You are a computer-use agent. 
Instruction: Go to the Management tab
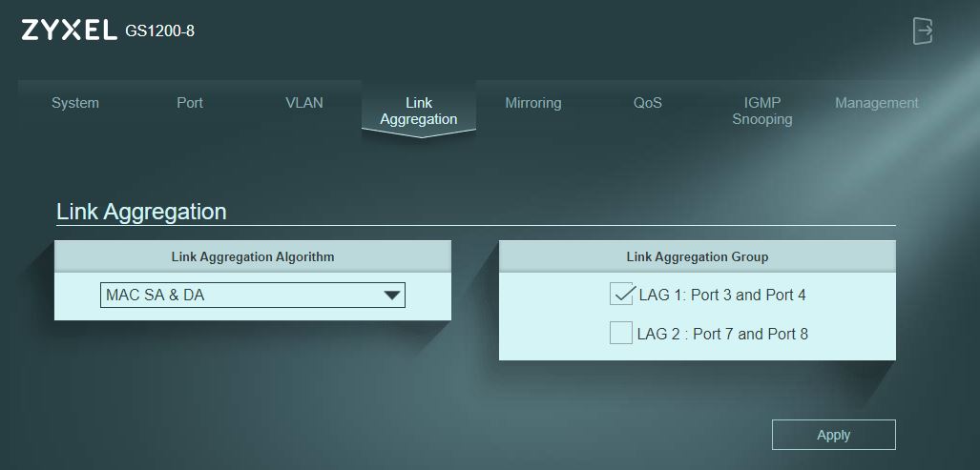(x=877, y=103)
